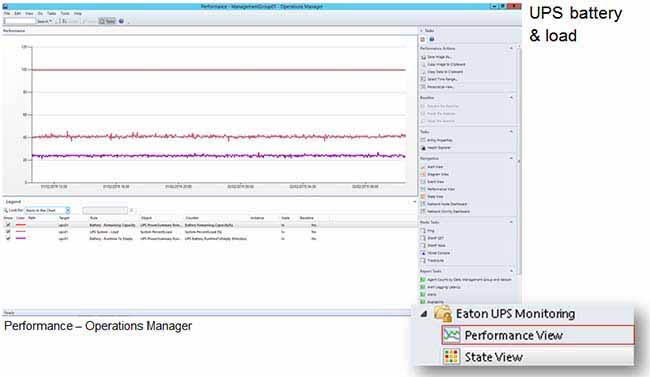Click the Copy Image to Clipboard icon
Screen dimensions: 650x377
[x=423, y=64]
